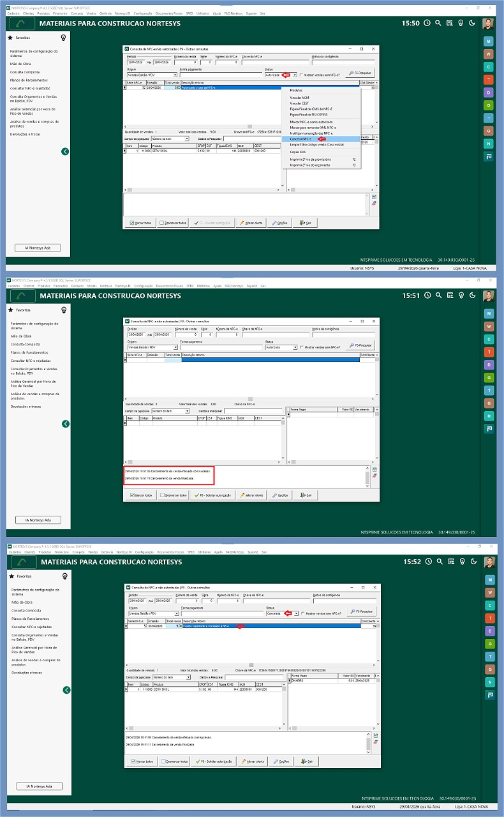Image resolution: width=504 pixels, height=817 pixels.
Task: Choose 'Vincular NCM' from the context menu
Action: coord(321,98)
